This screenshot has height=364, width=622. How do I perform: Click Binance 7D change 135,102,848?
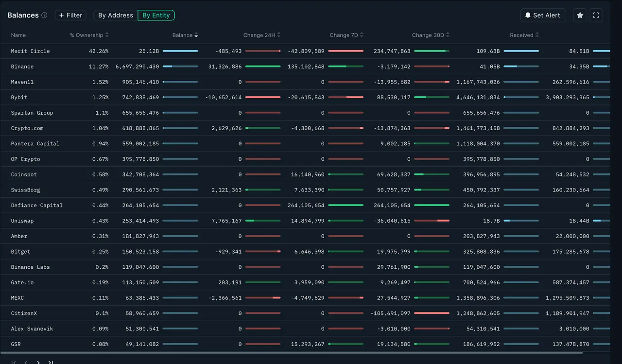[x=306, y=67]
